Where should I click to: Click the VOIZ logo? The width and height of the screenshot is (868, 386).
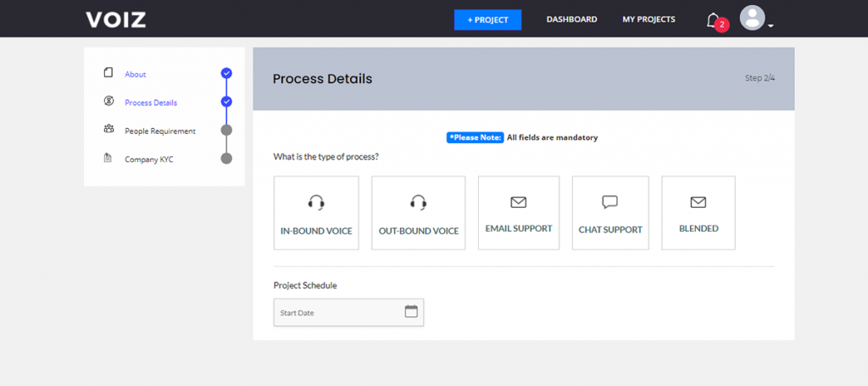(115, 20)
